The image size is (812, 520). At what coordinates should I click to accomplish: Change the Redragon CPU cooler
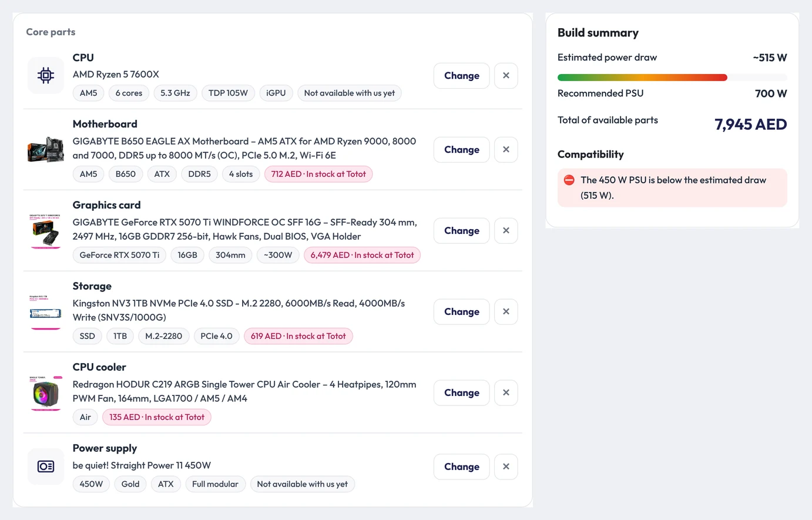click(461, 393)
